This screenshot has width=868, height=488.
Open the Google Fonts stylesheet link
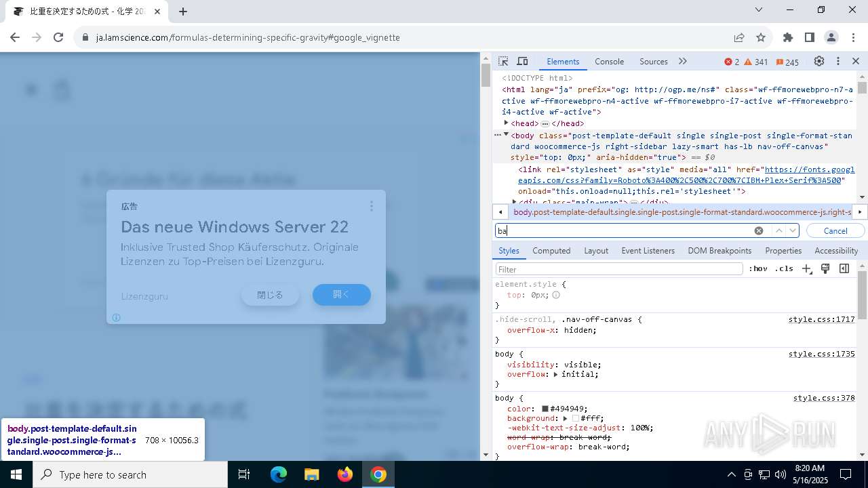pyautogui.click(x=686, y=175)
